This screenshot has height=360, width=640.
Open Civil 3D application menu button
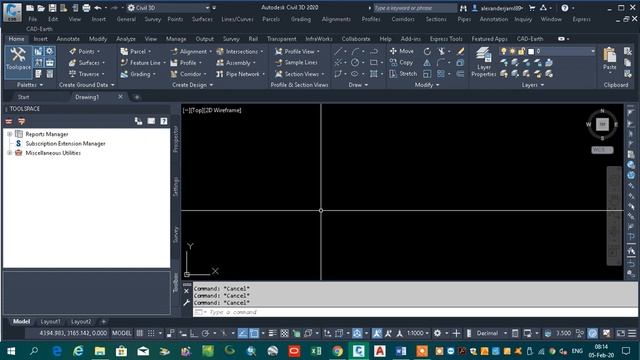coord(12,12)
